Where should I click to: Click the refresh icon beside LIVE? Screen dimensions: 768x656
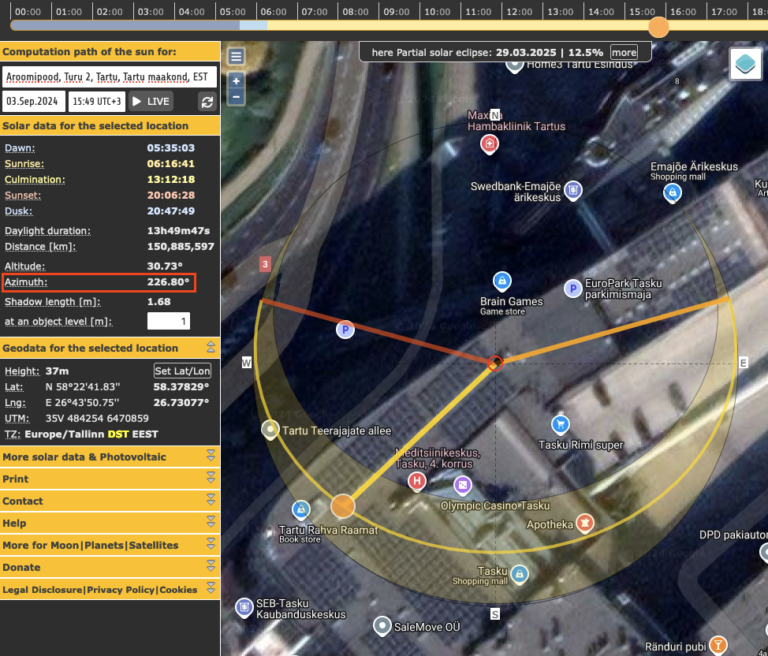[207, 101]
